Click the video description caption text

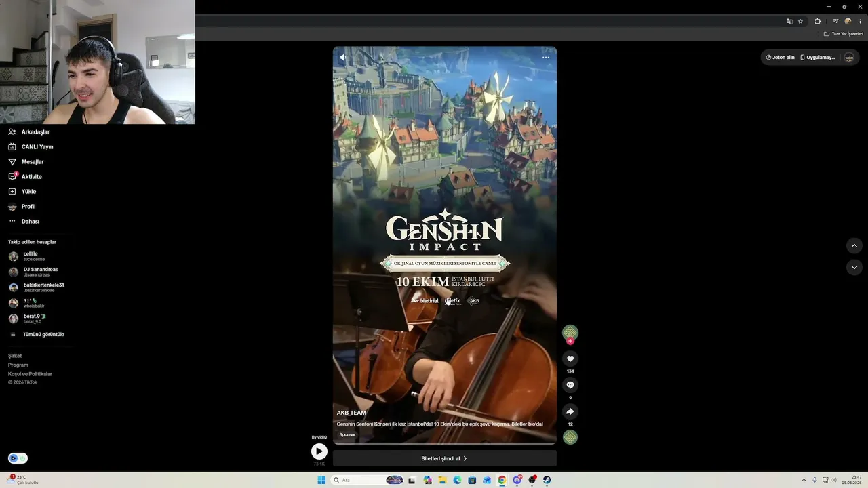coord(440,424)
